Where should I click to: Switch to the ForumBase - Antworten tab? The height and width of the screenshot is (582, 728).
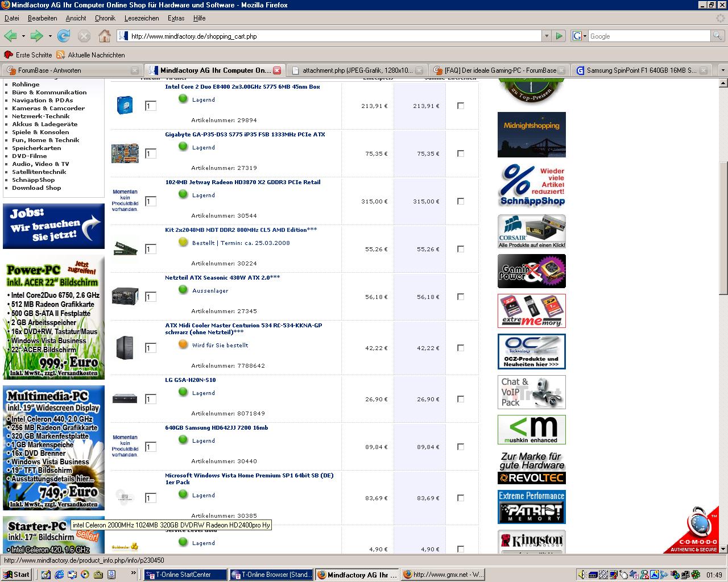[x=72, y=70]
